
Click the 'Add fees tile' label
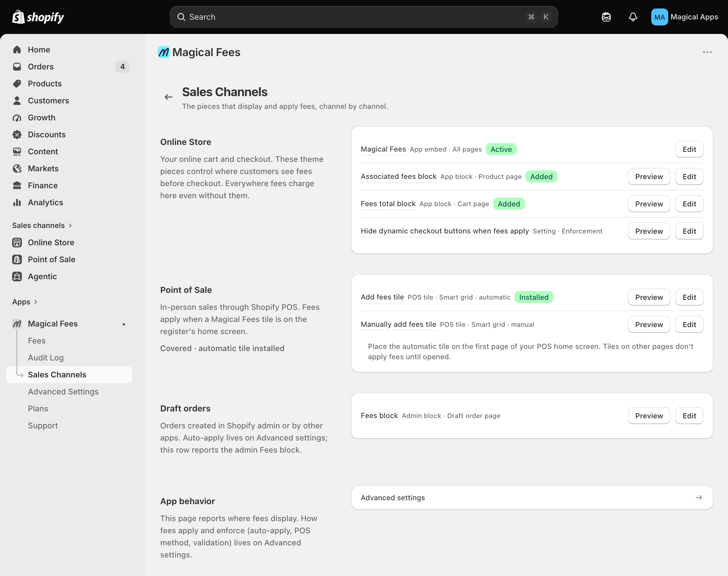tap(382, 297)
